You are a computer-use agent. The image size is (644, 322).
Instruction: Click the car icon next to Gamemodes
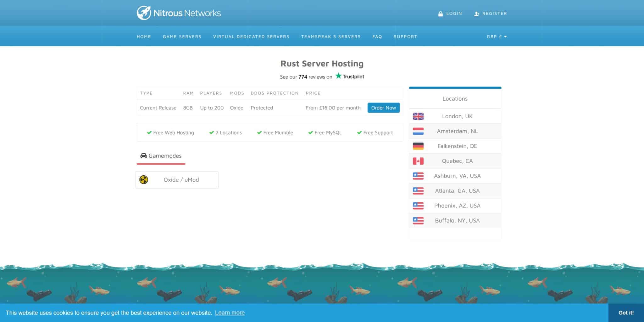[x=143, y=156]
